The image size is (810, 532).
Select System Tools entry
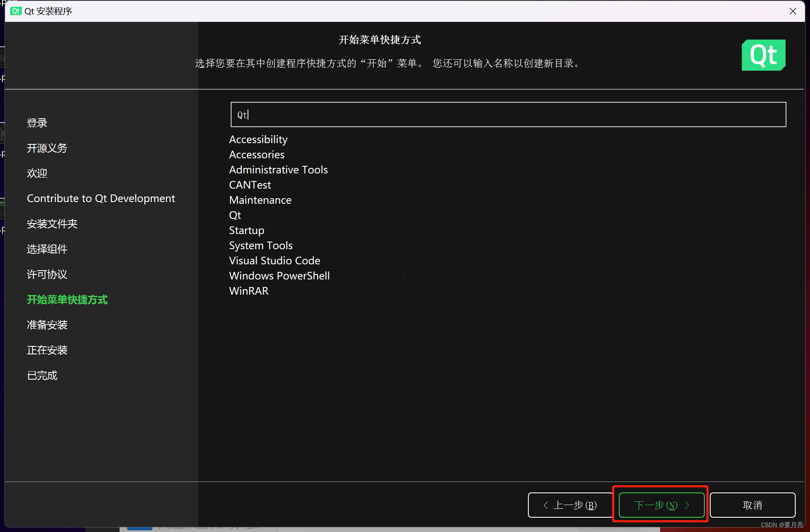click(261, 245)
